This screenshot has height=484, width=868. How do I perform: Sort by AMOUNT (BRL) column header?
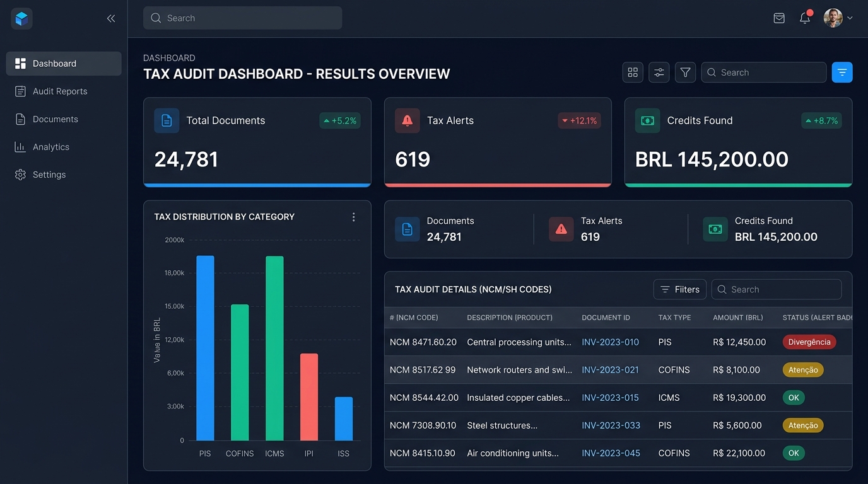(738, 318)
